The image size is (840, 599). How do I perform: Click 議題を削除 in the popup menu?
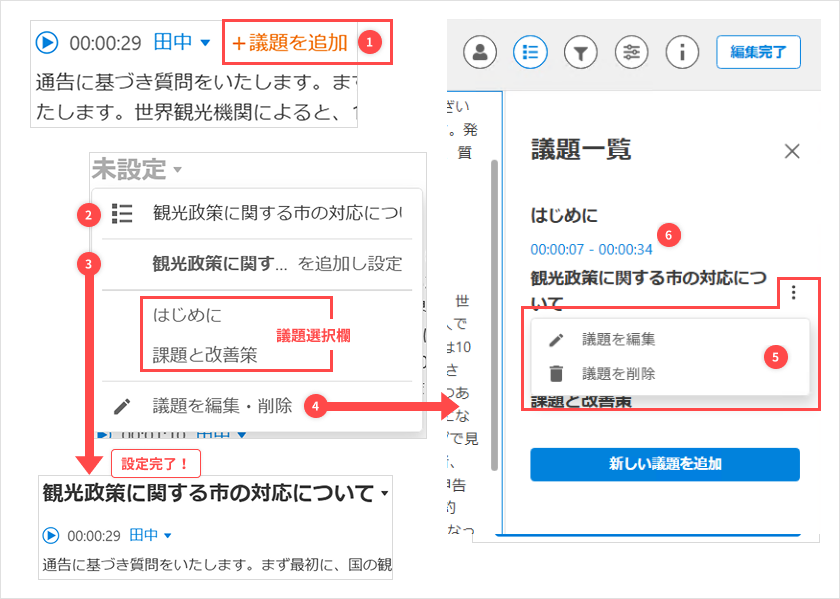click(x=618, y=373)
